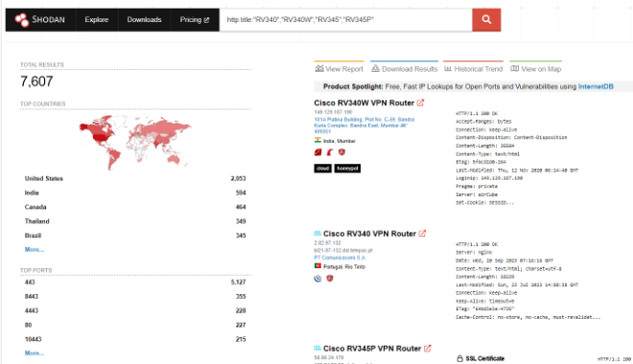Screen dimensions: 633x364
Task: Filter by port 80
Action: pyautogui.click(x=135, y=325)
